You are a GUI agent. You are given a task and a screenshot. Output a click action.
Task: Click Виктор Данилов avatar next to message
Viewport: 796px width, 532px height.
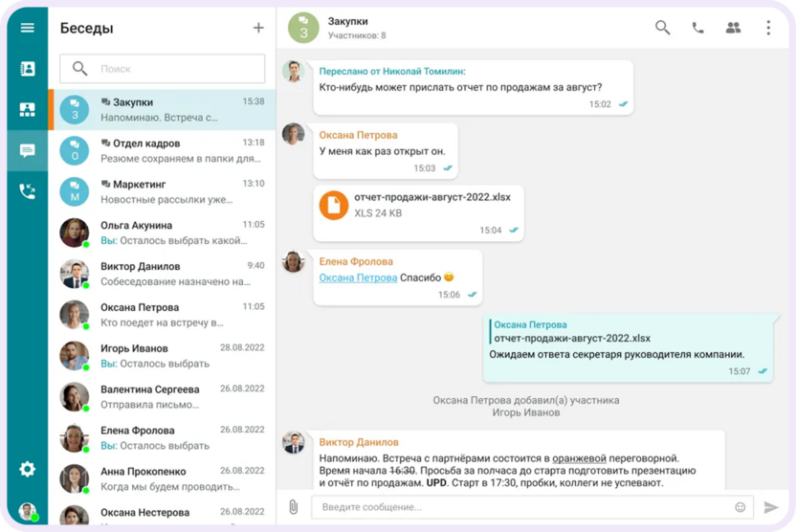click(x=294, y=442)
